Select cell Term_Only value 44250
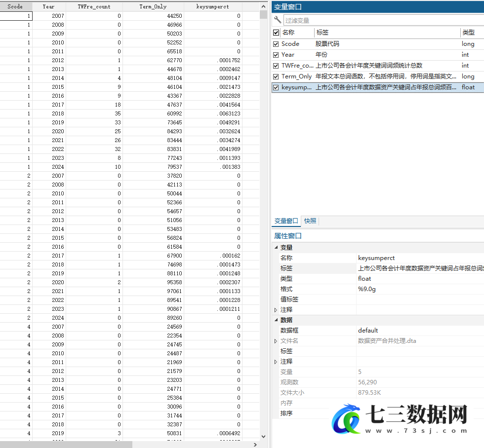Viewport: 484px width, 448px height. click(x=153, y=16)
